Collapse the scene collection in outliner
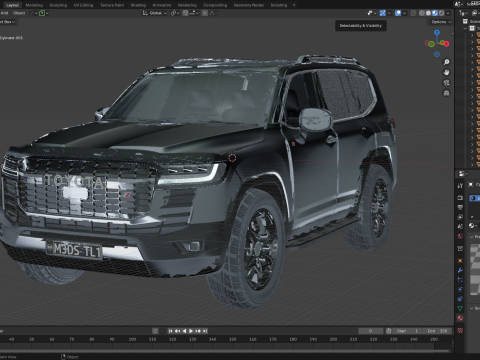The height and width of the screenshot is (360, 480). pyautogui.click(x=465, y=28)
